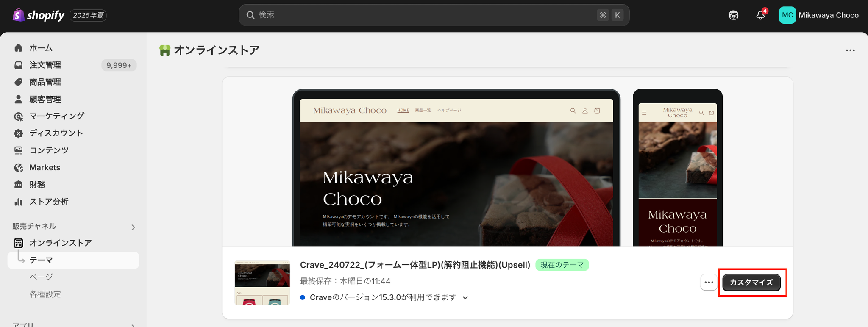
Task: Click the 販売チャネル section label
Action: click(34, 227)
